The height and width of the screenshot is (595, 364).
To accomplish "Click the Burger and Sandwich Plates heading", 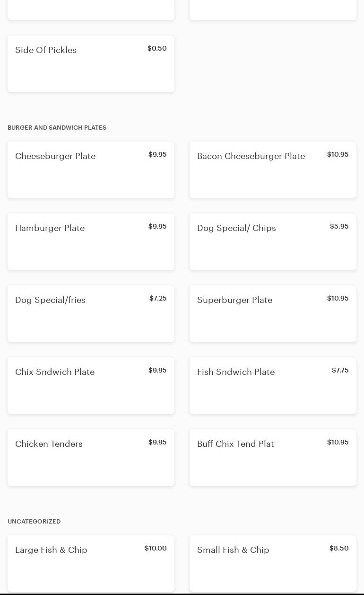I will pos(57,128).
